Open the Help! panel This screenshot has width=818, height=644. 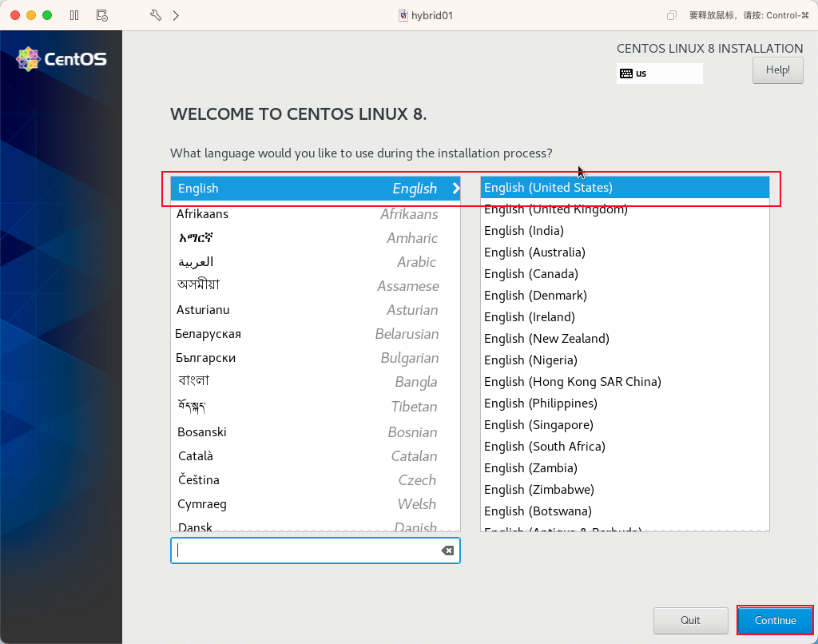click(776, 70)
